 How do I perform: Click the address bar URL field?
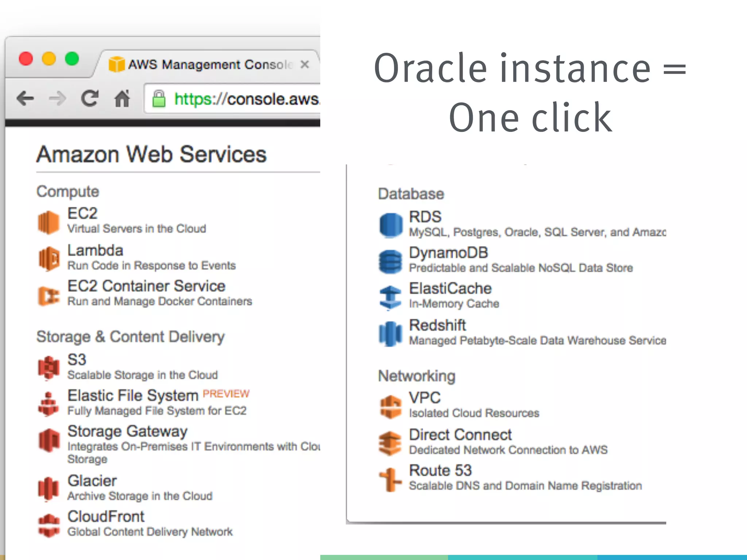232,98
